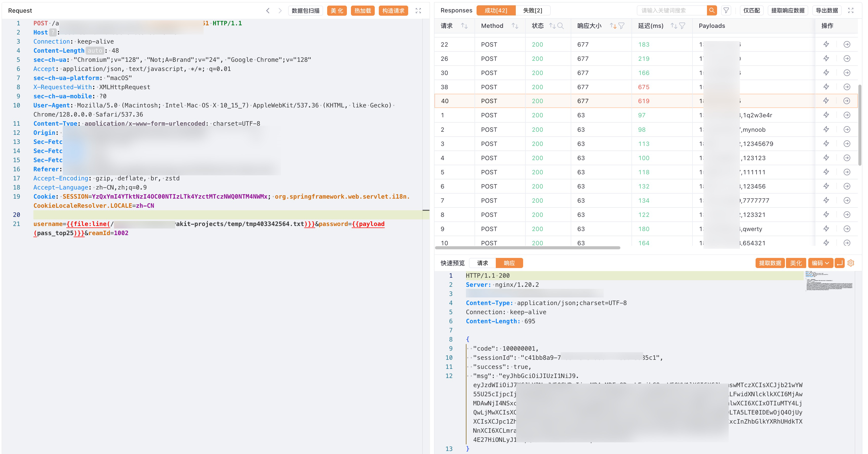This screenshot has height=454, width=868.
Task: Click the line-wrap return arrow icon
Action: pos(839,263)
